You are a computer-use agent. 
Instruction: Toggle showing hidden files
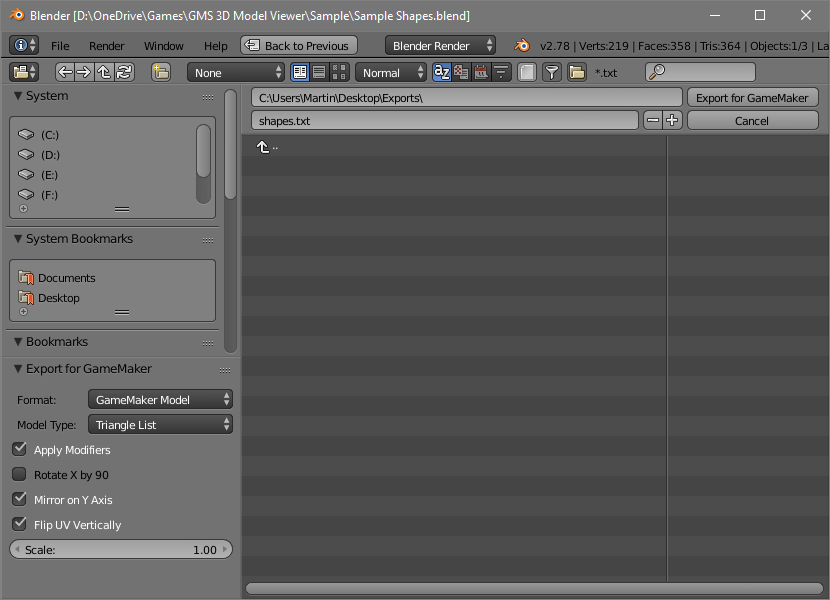click(527, 72)
